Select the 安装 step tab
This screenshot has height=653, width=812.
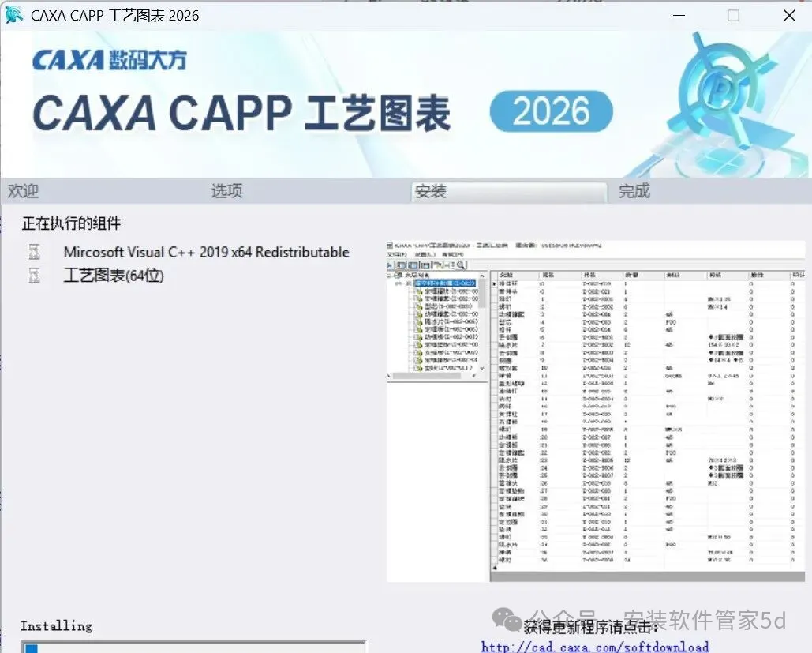tap(509, 192)
